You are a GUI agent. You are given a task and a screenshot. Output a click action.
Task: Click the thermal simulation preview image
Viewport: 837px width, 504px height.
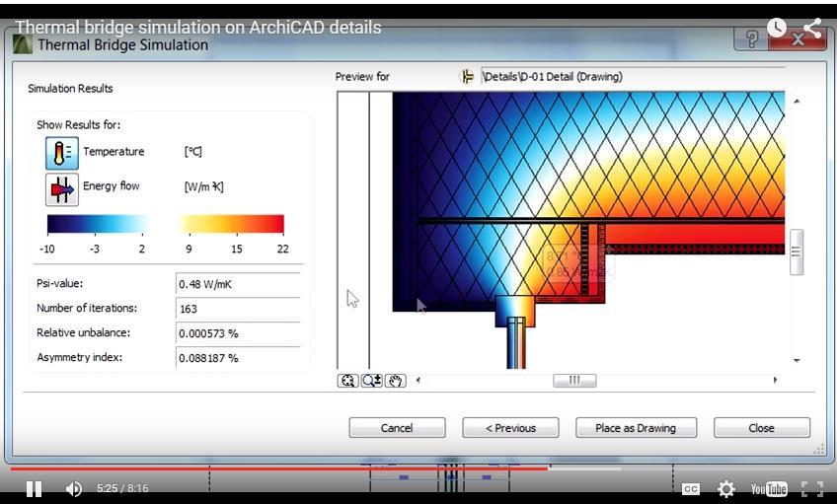click(561, 230)
